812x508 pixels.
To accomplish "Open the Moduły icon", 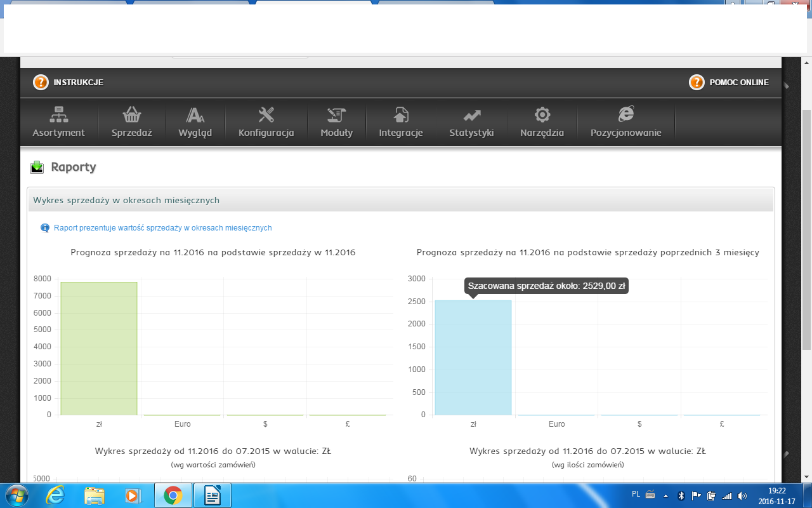I will [x=336, y=115].
